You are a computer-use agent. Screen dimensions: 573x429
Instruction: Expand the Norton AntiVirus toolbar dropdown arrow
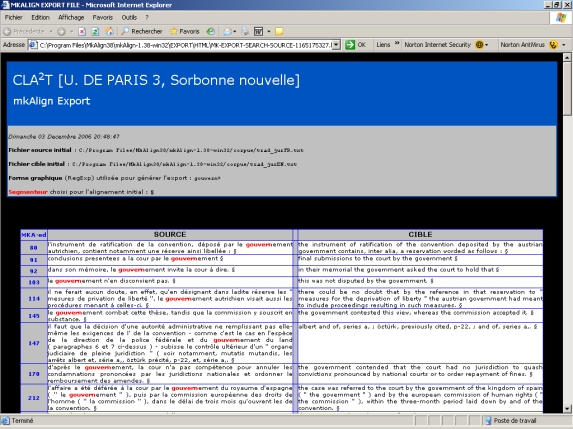[563, 45]
